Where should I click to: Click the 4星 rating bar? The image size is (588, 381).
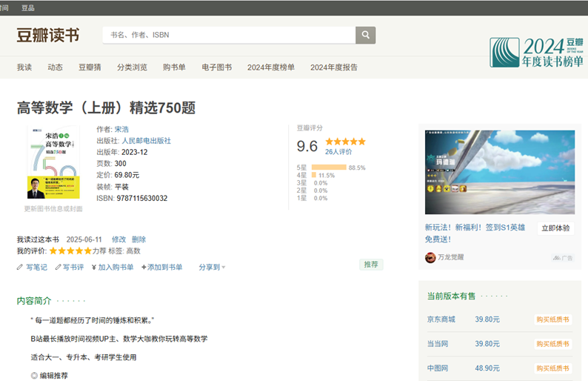(314, 175)
